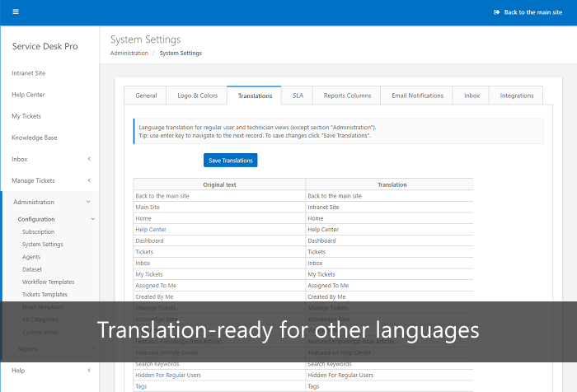The height and width of the screenshot is (392, 577).
Task: Click the Service Desk Pro title
Action: [x=45, y=46]
